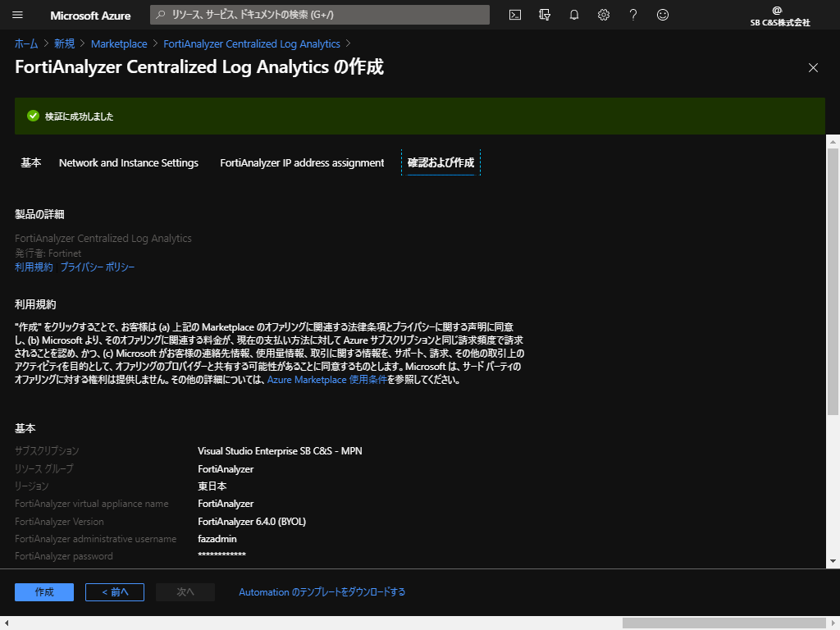Go to ホーム breadcrumb
The image size is (840, 630).
(26, 44)
